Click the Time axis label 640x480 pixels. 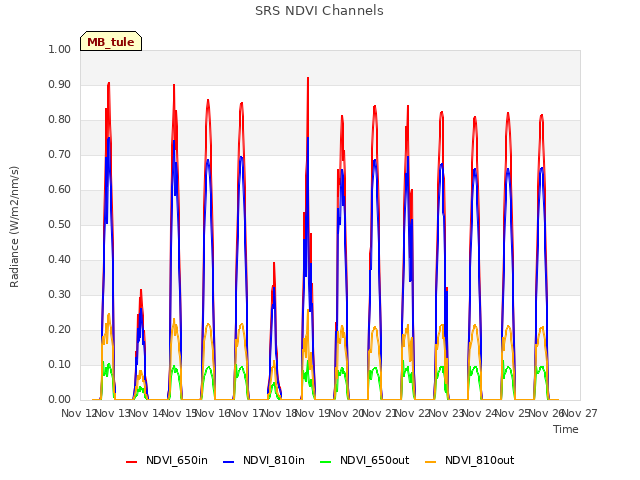tap(566, 429)
